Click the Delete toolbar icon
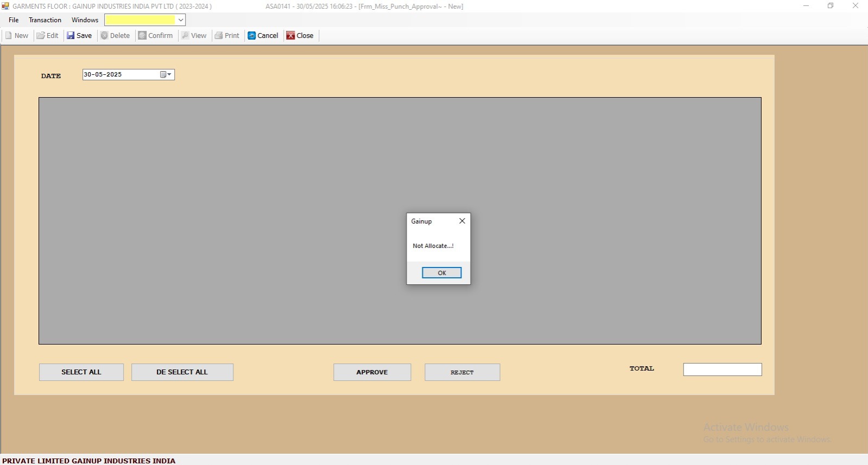Screen dimensions: 868x465 [x=104, y=36]
